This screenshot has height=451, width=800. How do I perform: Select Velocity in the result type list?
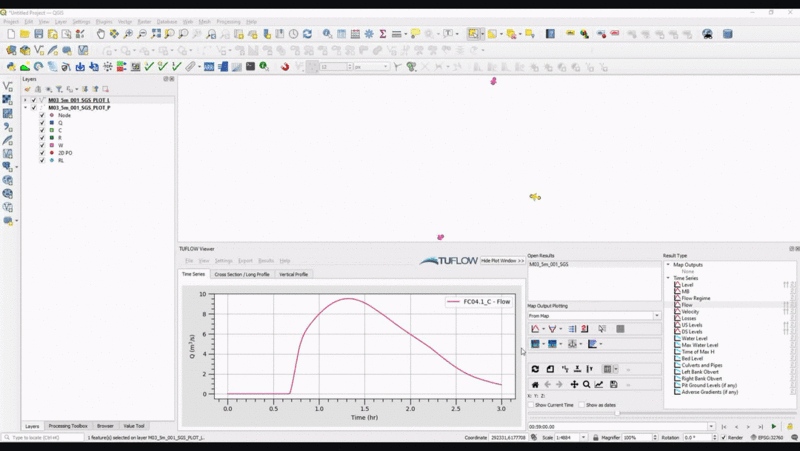click(x=690, y=312)
